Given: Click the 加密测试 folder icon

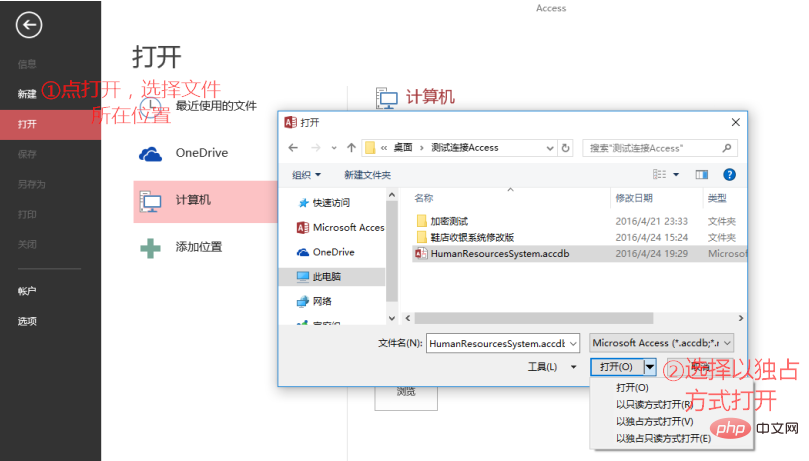Looking at the screenshot, I should (x=422, y=221).
